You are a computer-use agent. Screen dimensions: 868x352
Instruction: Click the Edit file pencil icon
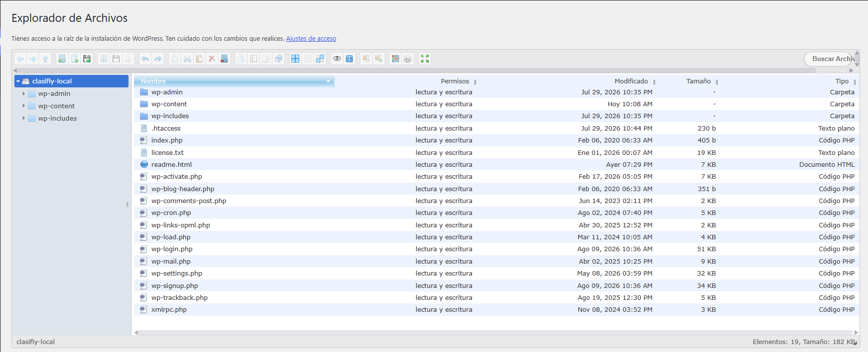tap(266, 59)
